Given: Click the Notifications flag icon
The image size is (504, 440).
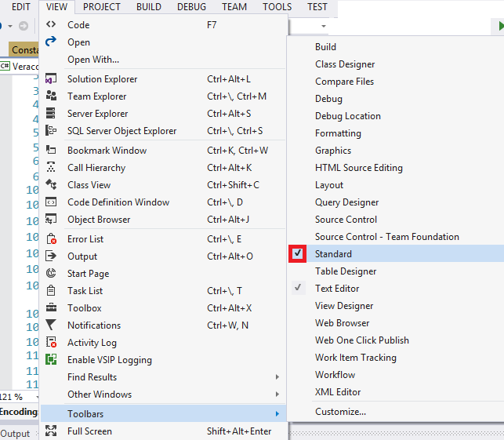Looking at the screenshot, I should tap(51, 325).
